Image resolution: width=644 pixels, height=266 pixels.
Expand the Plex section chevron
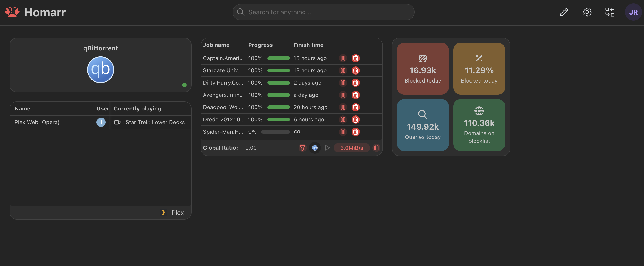pos(163,213)
